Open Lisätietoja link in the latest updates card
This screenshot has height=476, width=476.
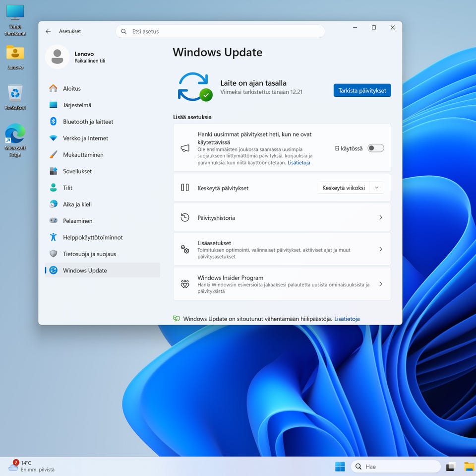pos(298,163)
